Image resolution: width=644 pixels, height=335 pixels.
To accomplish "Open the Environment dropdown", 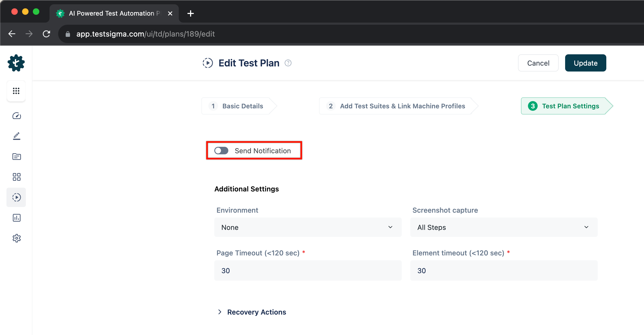I will point(308,227).
